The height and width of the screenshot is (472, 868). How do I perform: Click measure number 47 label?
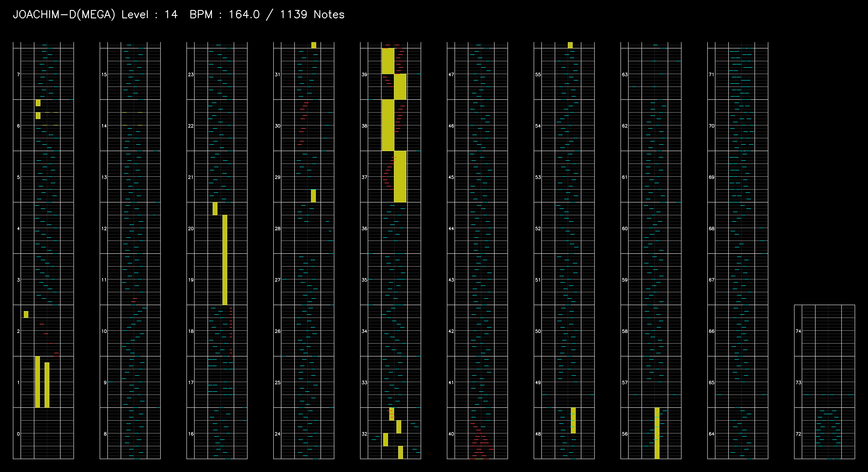point(451,75)
